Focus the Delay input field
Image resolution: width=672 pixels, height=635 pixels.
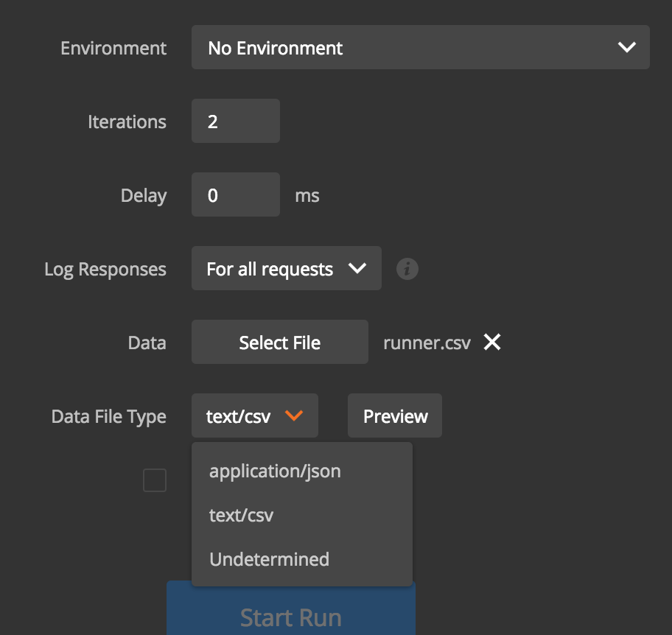click(235, 195)
